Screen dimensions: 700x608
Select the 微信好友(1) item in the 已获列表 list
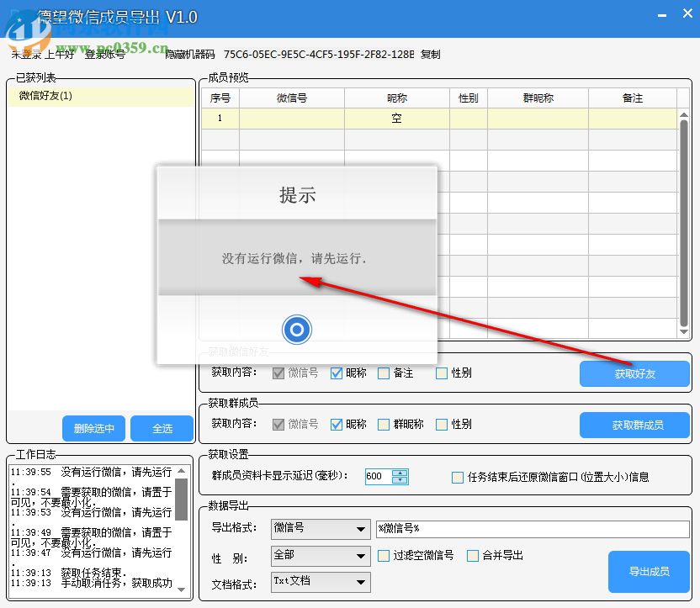point(101,96)
